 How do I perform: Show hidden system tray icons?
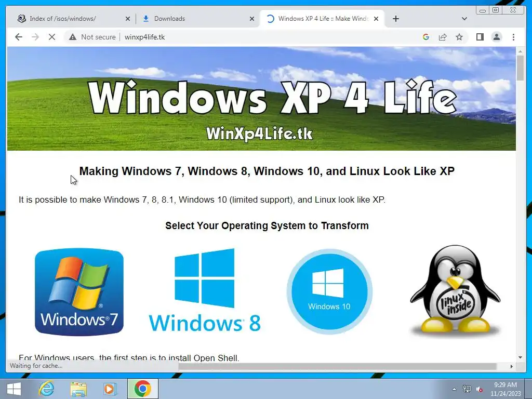click(454, 389)
